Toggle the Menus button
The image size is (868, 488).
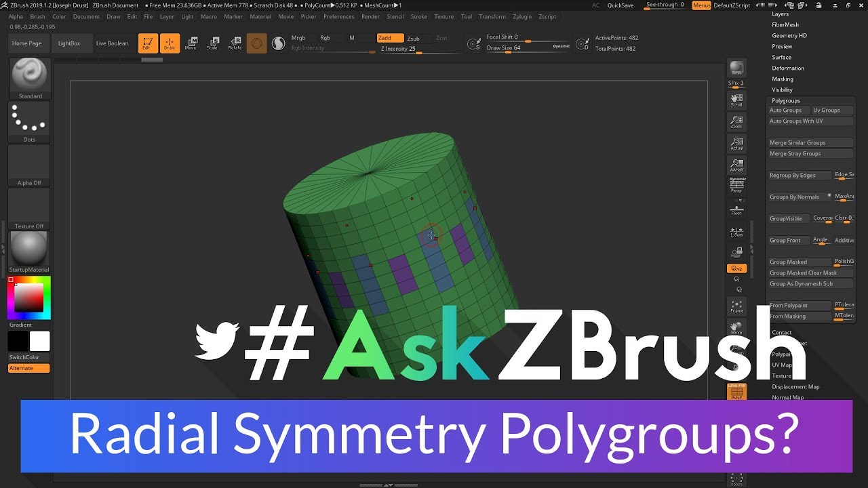702,5
